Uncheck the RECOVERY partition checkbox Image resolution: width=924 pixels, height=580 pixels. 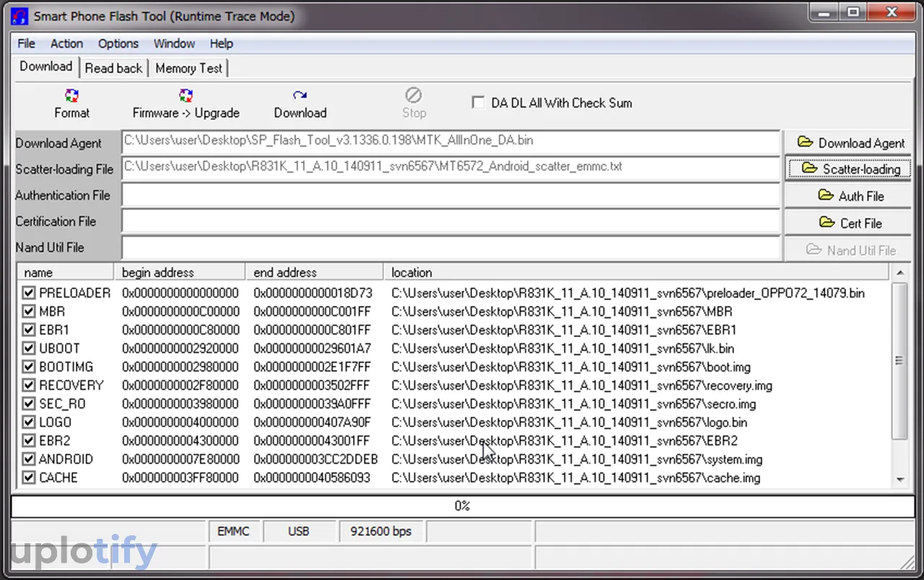(x=29, y=385)
